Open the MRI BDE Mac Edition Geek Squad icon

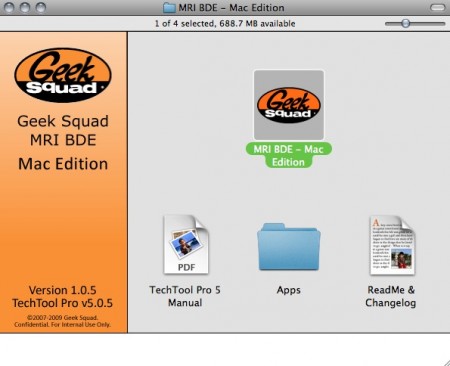289,105
